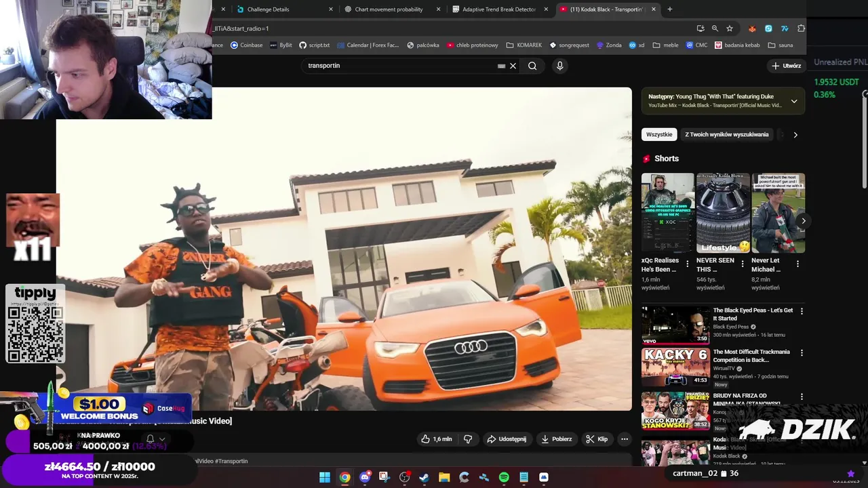Select Z Twoich wyników wyszukiwania chip
Viewport: 868px width, 488px height.
727,134
